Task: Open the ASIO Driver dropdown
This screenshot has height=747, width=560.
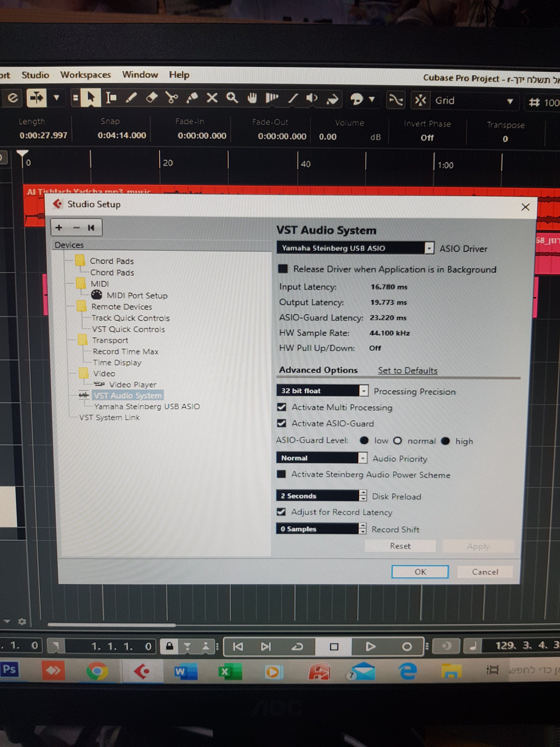Action: coord(429,248)
